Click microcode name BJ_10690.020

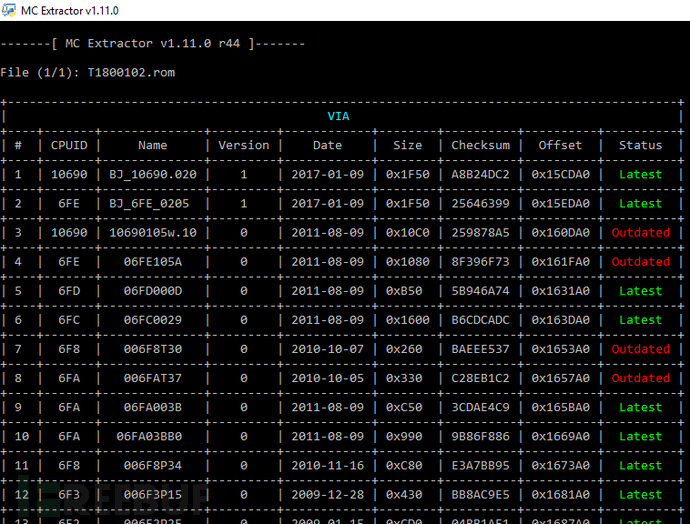pyautogui.click(x=153, y=174)
